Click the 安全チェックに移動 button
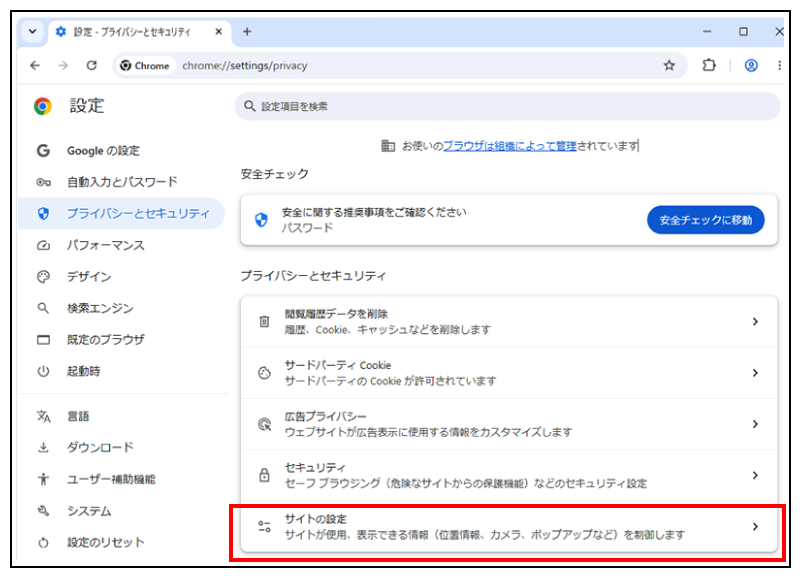The width and height of the screenshot is (800, 576). pyautogui.click(x=705, y=220)
